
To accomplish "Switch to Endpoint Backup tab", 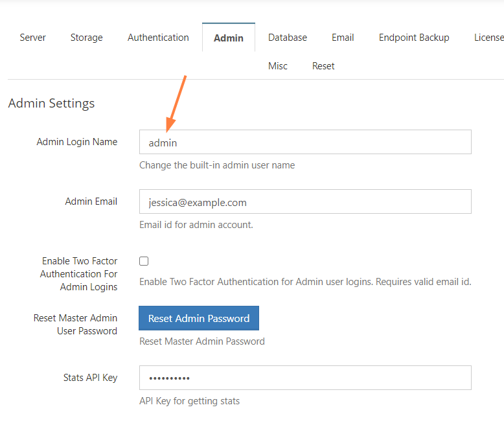I will tap(414, 38).
